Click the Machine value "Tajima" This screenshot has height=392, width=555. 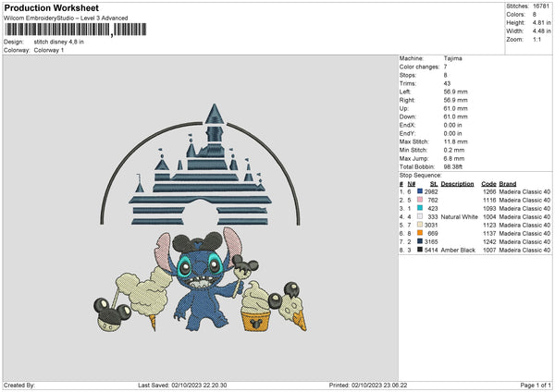452,58
